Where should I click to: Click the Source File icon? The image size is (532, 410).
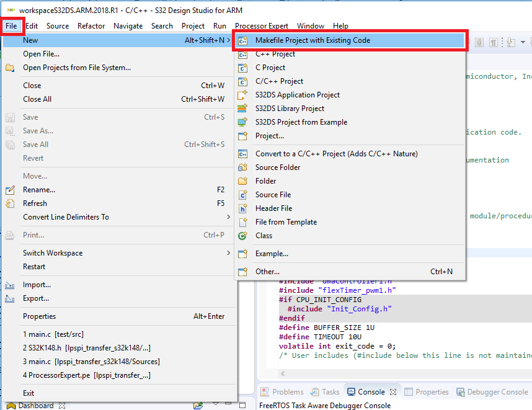(x=242, y=195)
